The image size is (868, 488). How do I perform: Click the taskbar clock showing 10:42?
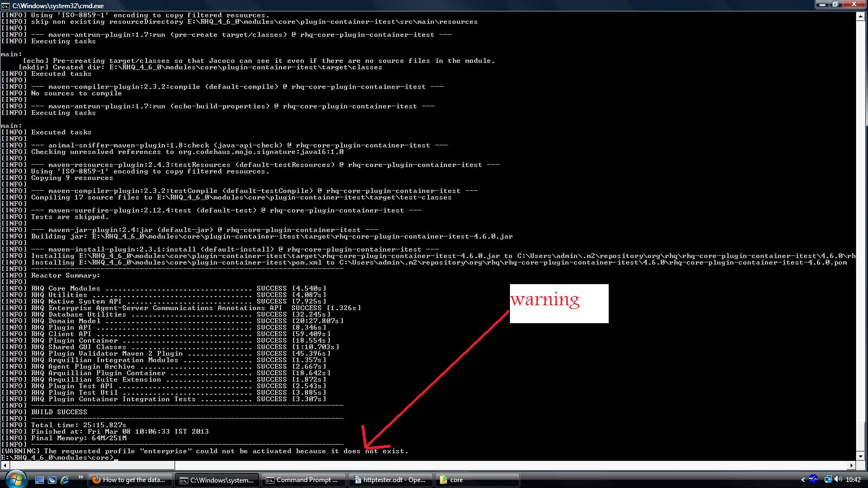point(853,480)
